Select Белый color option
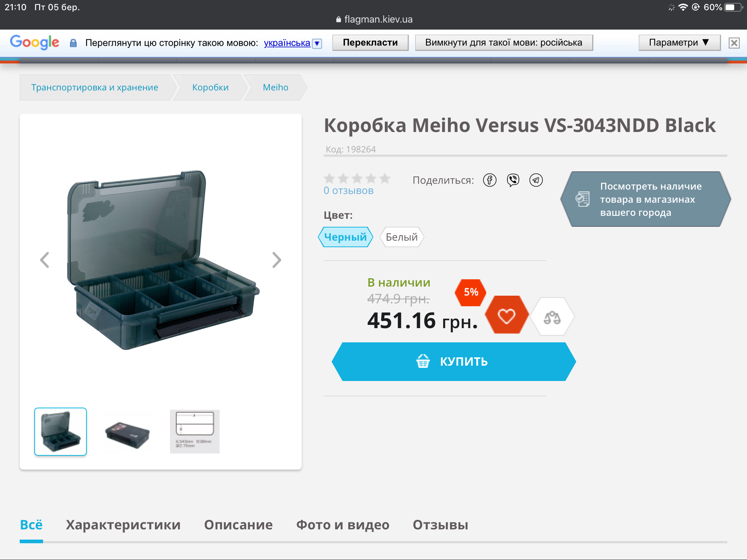 point(402,237)
